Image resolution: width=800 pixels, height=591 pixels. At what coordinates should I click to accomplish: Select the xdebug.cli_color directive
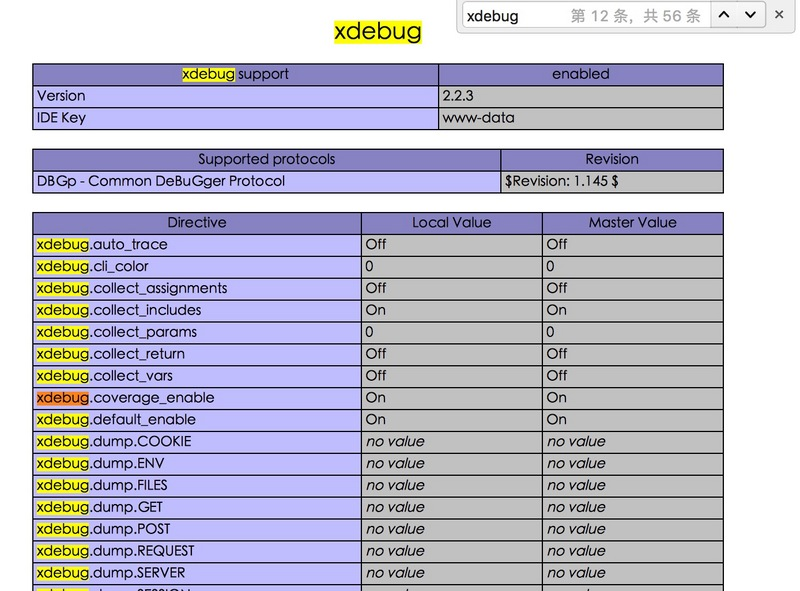point(197,267)
